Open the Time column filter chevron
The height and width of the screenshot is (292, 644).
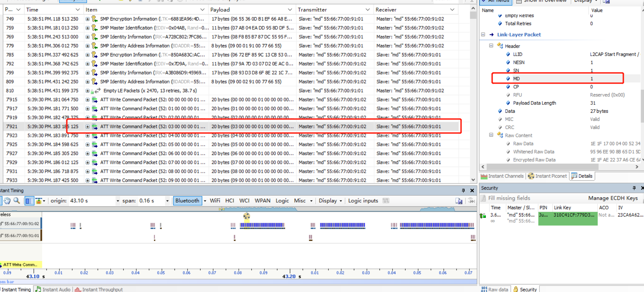(x=78, y=10)
